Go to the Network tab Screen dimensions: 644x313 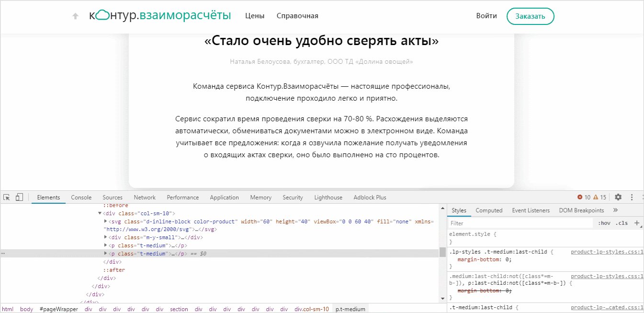coord(145,197)
